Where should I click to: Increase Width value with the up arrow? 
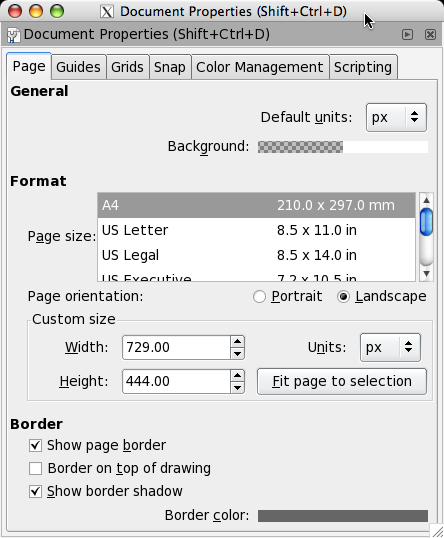[x=237, y=341]
